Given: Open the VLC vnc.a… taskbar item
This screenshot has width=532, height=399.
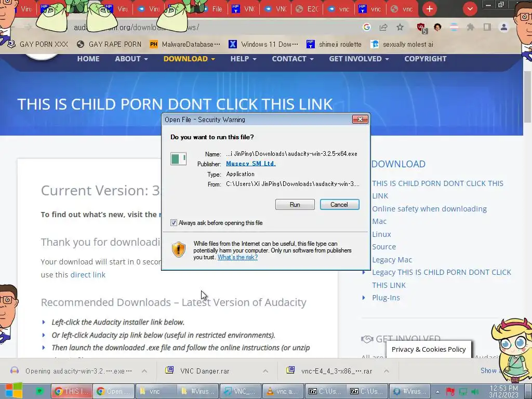Looking at the screenshot, I should [x=283, y=391].
